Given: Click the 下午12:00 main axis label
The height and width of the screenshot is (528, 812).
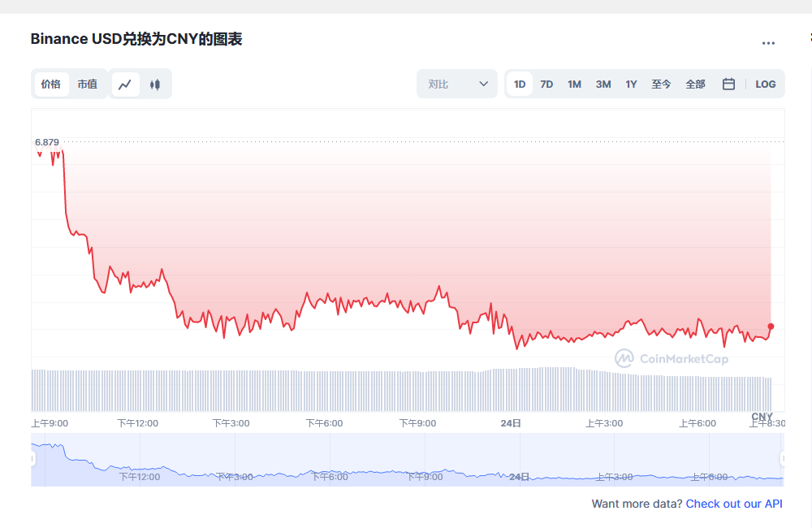Looking at the screenshot, I should pyautogui.click(x=138, y=423).
